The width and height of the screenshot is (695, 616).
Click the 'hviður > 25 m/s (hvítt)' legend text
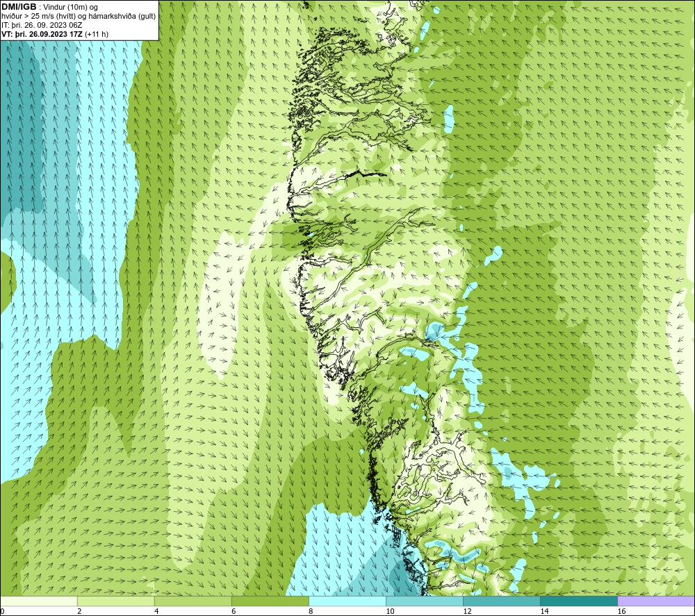pos(38,17)
